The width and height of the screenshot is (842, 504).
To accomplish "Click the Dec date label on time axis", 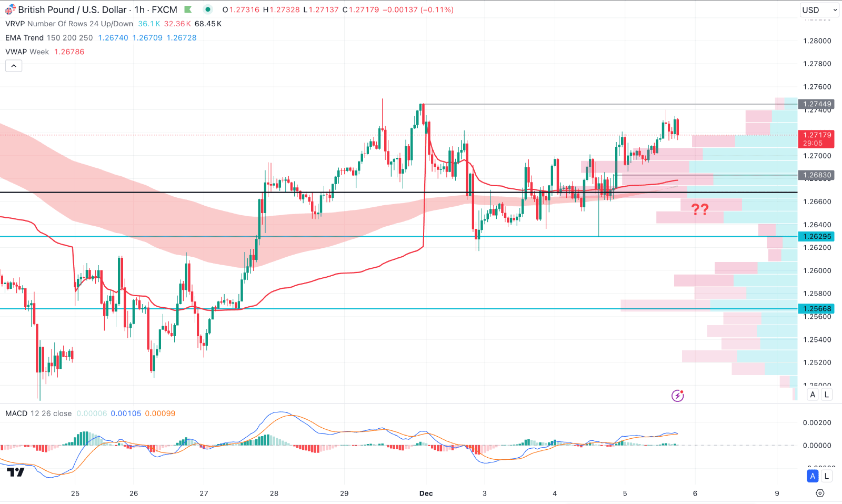I will click(x=426, y=493).
